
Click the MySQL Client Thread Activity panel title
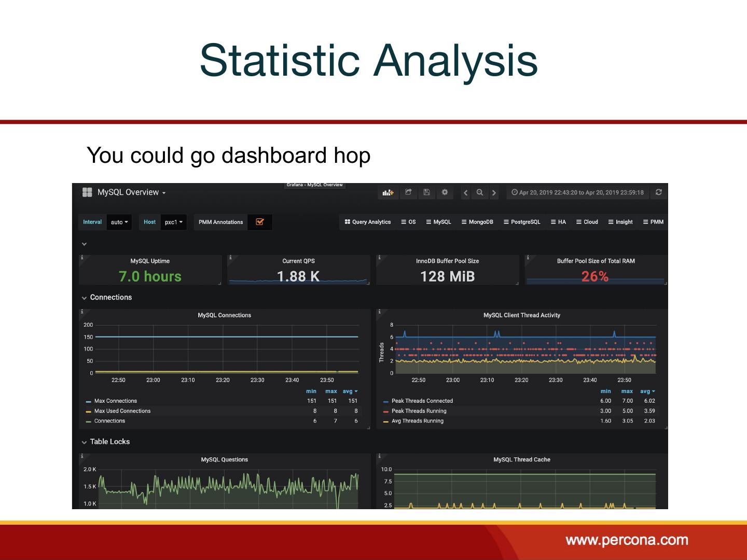tap(522, 315)
